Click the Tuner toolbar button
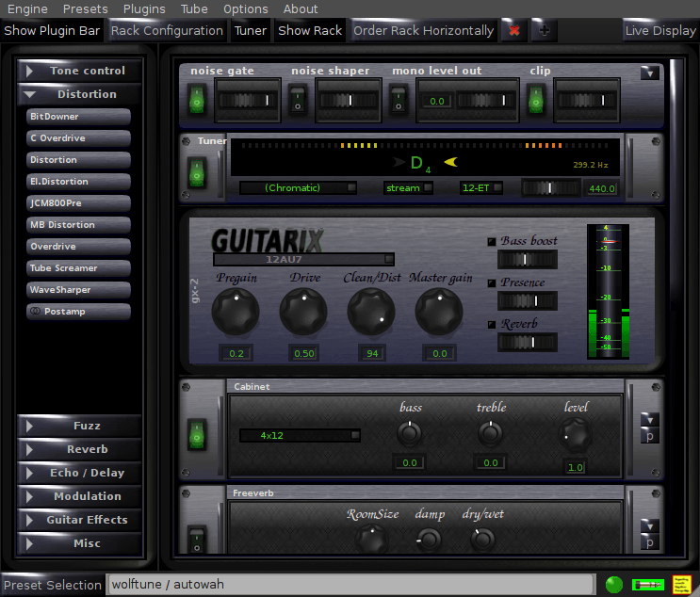The height and width of the screenshot is (597, 700). pyautogui.click(x=251, y=30)
